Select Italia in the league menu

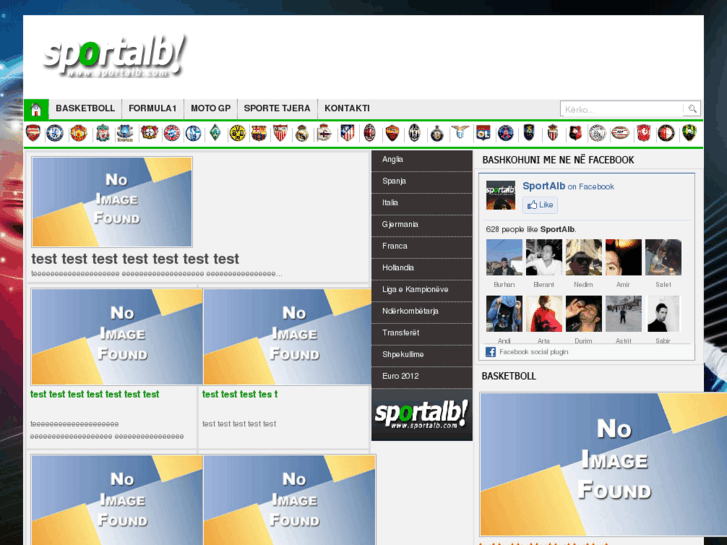(x=422, y=203)
